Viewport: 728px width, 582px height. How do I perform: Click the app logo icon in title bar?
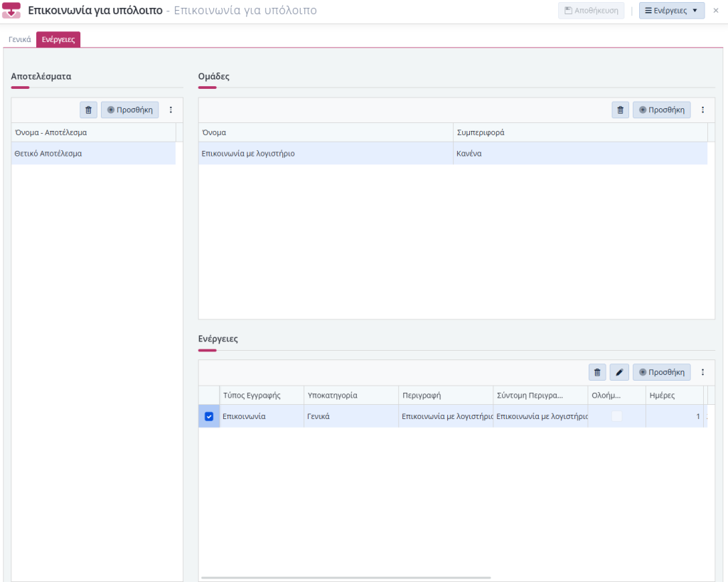tap(12, 11)
